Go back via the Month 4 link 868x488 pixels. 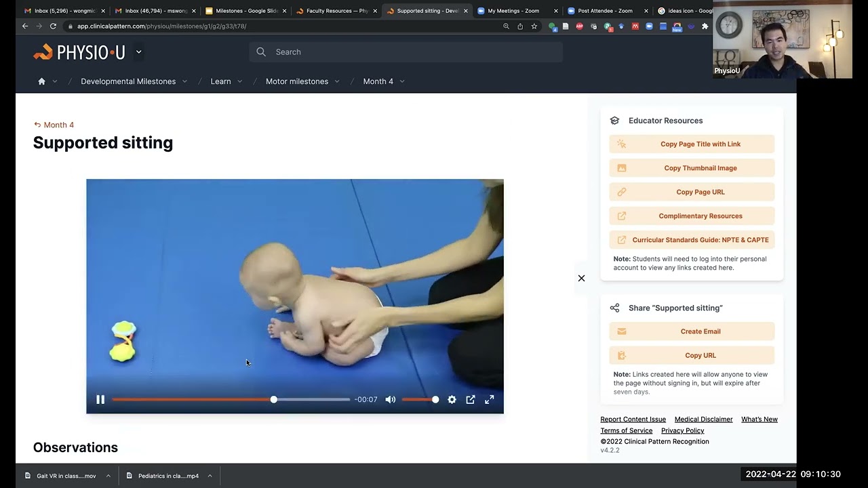coord(54,125)
